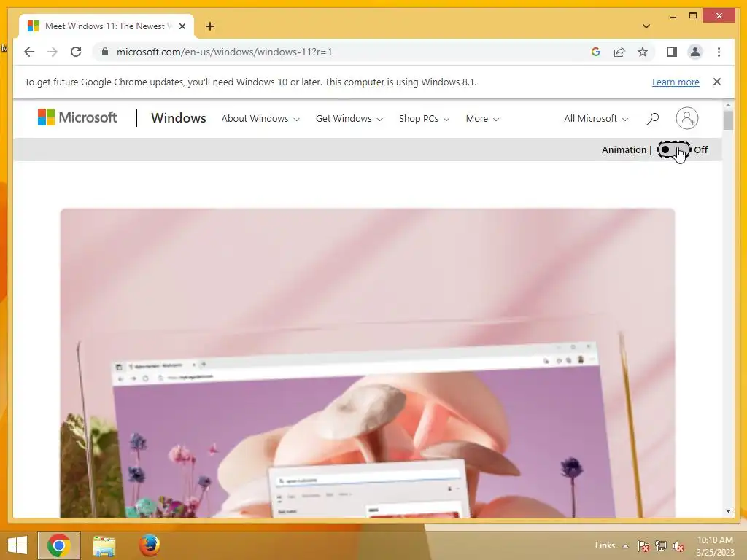
Task: Bookmark this tab with star icon
Action: coord(643,52)
